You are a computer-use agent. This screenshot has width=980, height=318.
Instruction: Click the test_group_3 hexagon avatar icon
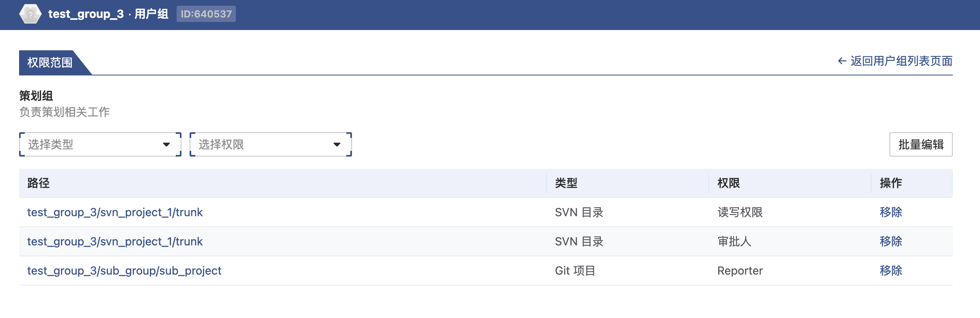coord(30,14)
